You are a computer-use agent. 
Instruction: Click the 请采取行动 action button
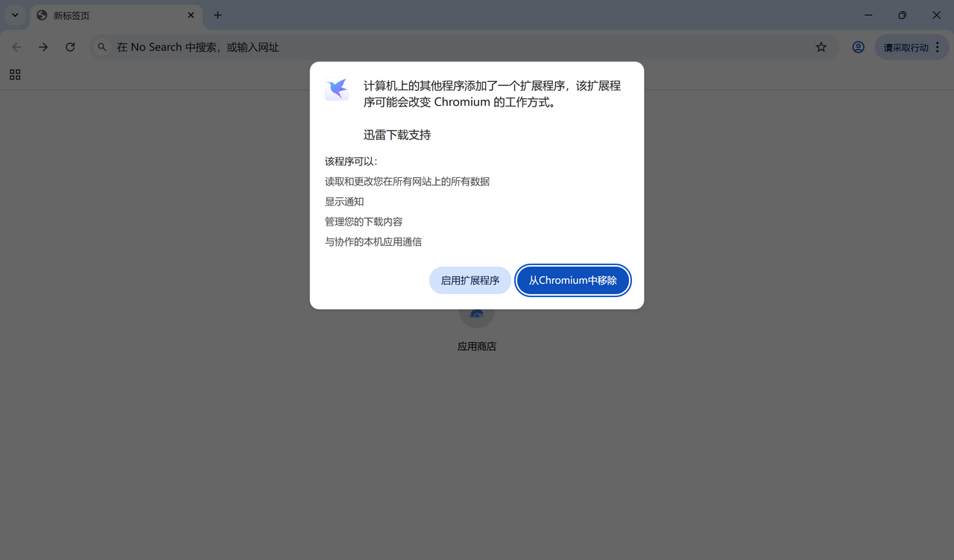click(x=906, y=46)
